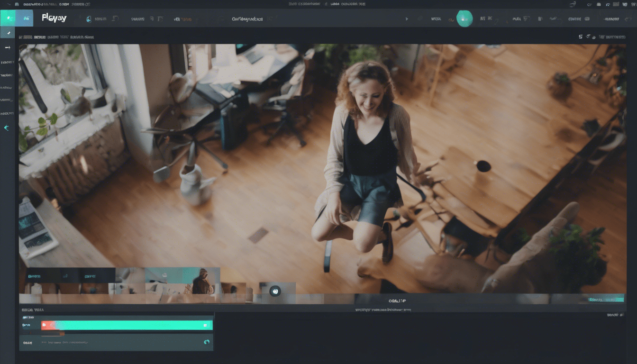Click the "Pleyay" title text
Viewport: 637px width, 364px height.
(54, 18)
